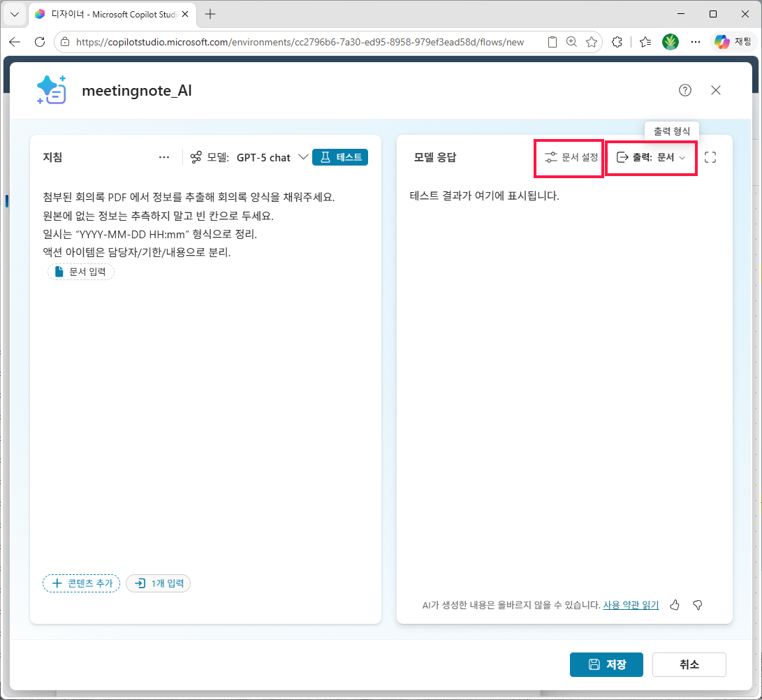Image resolution: width=762 pixels, height=700 pixels.
Task: Open Copilot 채팅 sidebar button
Action: (x=733, y=43)
